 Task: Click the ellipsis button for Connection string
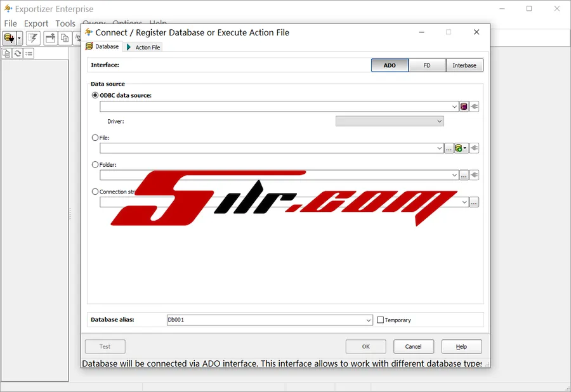[x=474, y=202]
